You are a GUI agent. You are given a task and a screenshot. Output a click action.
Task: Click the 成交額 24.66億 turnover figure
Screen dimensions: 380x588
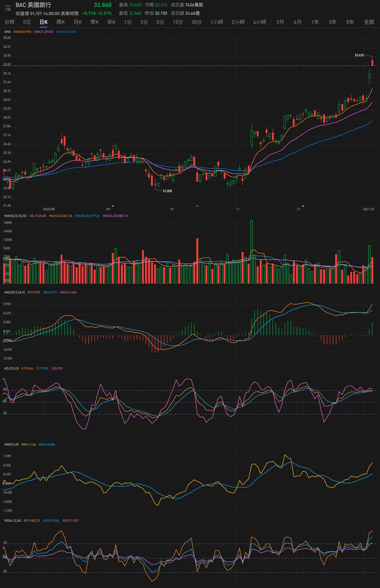[x=185, y=13]
